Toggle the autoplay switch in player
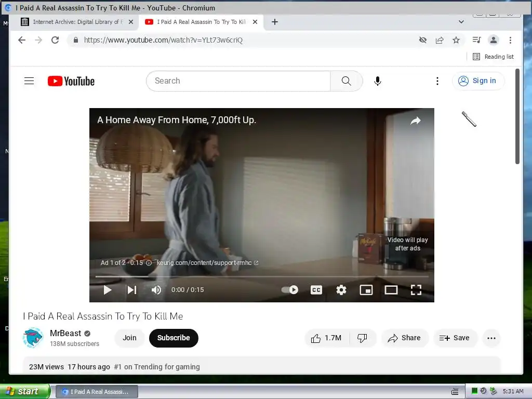 click(290, 290)
